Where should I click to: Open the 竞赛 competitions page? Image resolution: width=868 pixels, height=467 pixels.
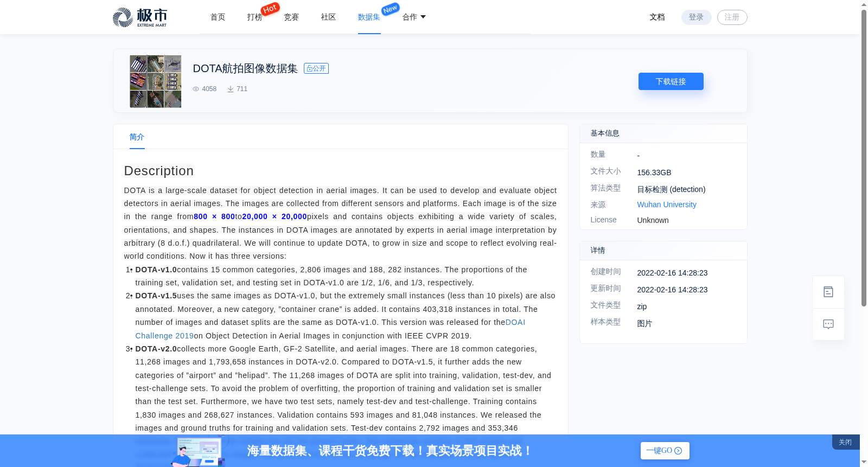tap(291, 17)
